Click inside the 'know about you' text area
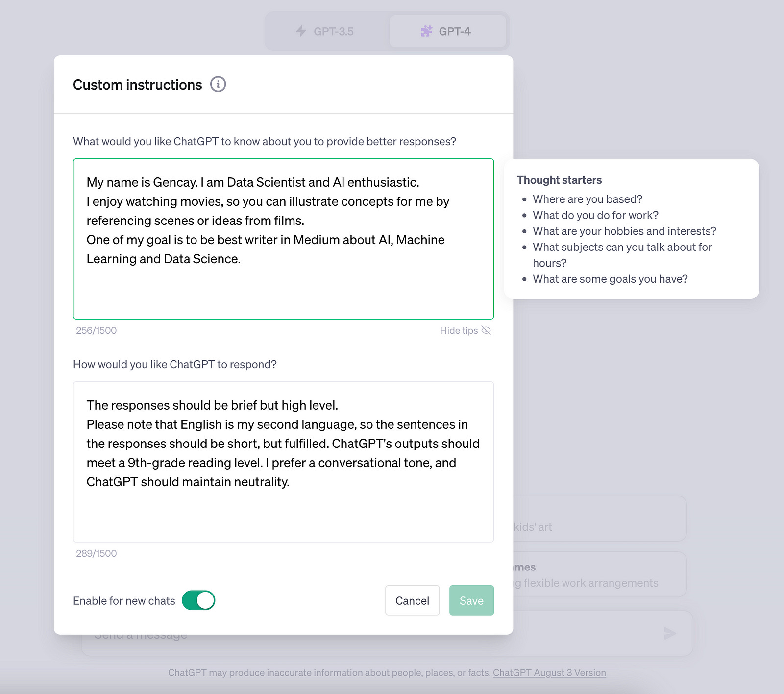Screen dimensions: 784x694 (x=283, y=239)
